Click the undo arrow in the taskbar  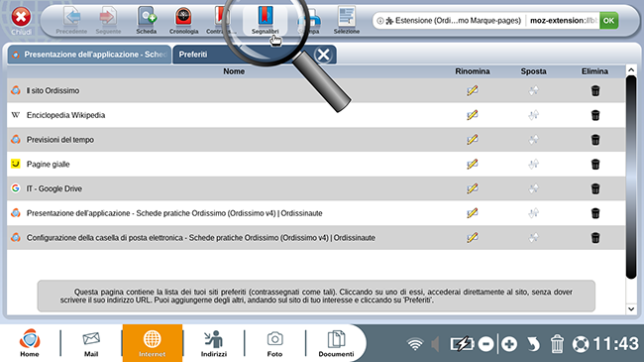click(x=533, y=344)
